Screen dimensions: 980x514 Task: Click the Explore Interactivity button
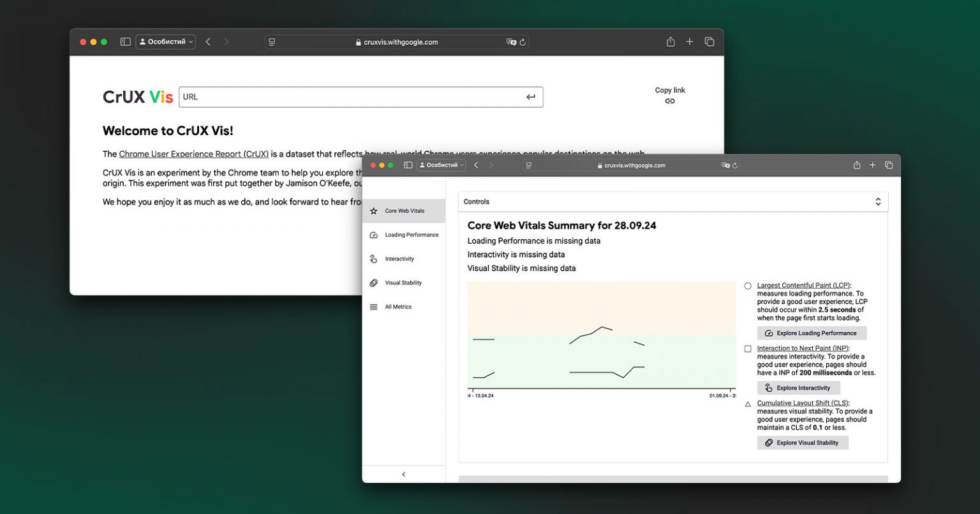click(798, 388)
